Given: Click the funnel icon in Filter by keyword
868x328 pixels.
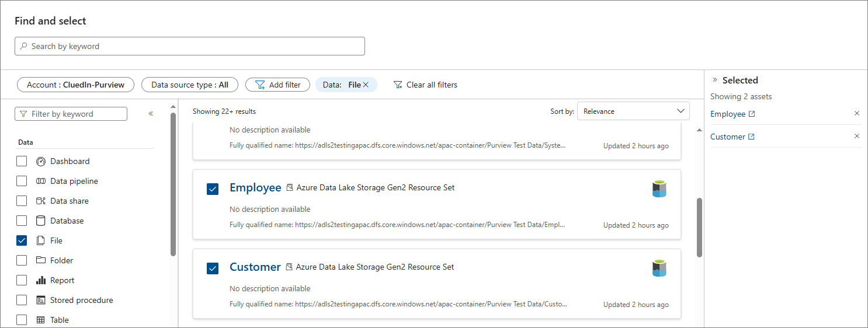Looking at the screenshot, I should point(23,114).
